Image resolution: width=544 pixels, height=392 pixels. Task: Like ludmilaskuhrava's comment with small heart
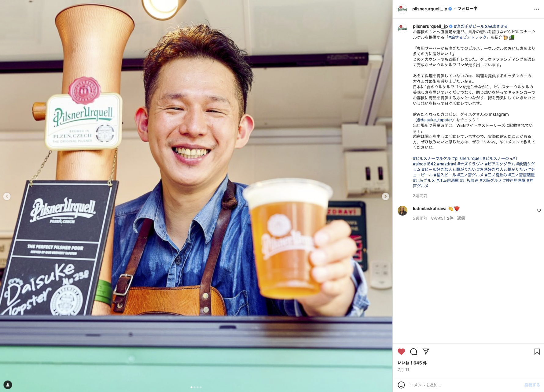pos(539,210)
